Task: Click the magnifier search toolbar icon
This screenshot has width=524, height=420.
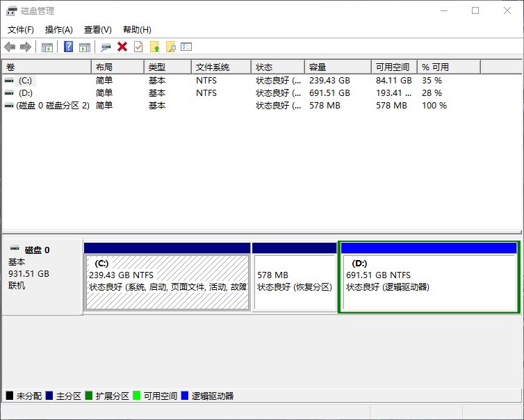Action: pos(171,47)
